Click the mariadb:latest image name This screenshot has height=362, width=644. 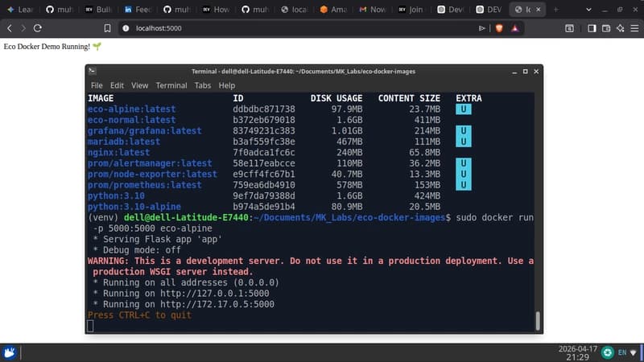point(124,142)
